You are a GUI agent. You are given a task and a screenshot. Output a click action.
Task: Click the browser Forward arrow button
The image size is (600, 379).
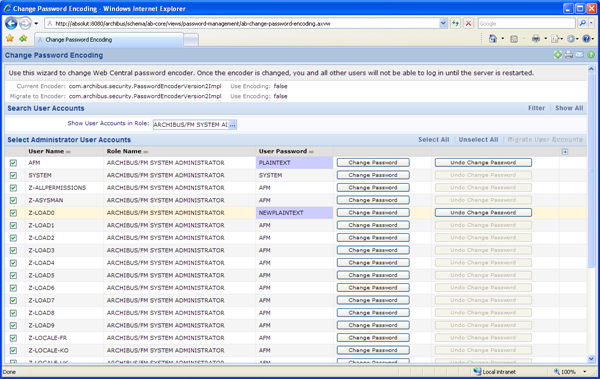[x=25, y=24]
